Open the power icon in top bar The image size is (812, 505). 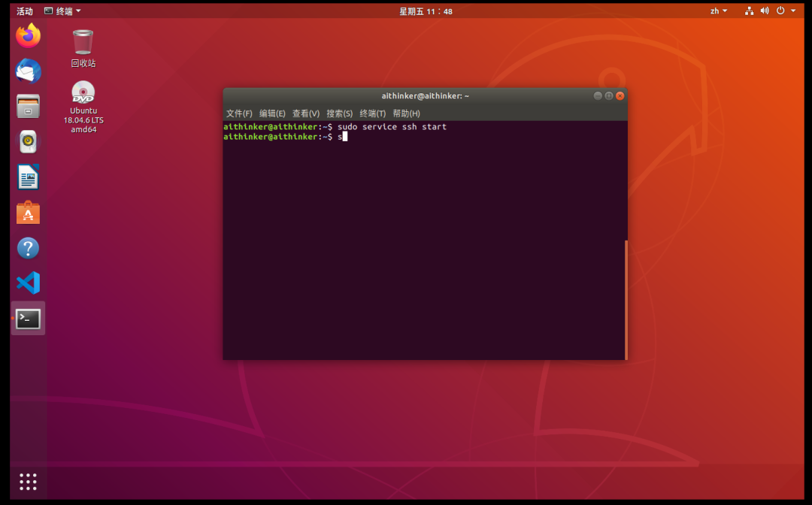tap(780, 11)
